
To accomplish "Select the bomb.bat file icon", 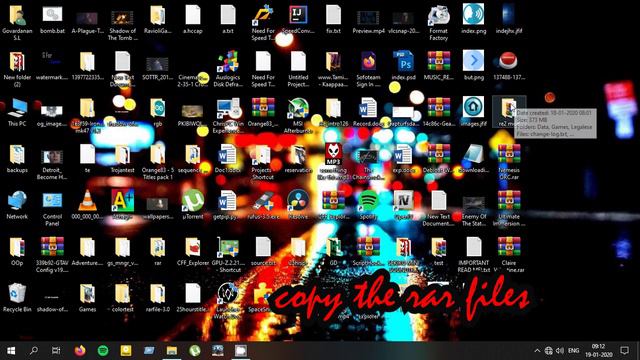I will pos(52,19).
